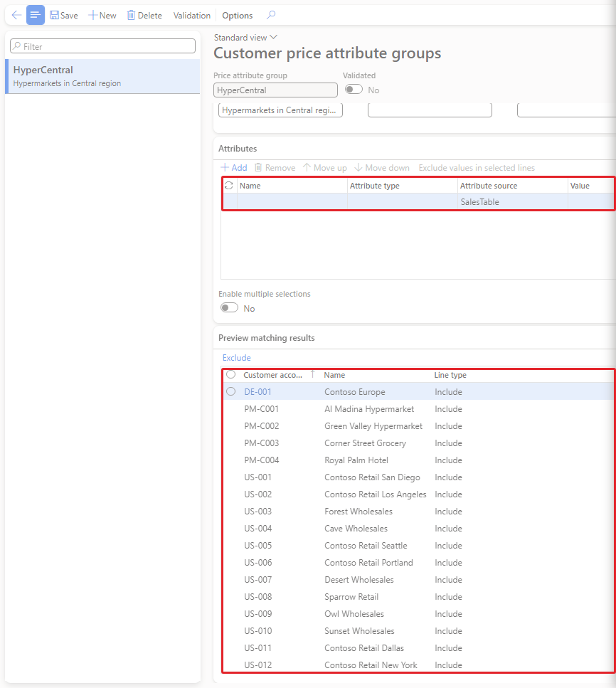Click the Value column header
The height and width of the screenshot is (688, 616).
click(x=580, y=186)
